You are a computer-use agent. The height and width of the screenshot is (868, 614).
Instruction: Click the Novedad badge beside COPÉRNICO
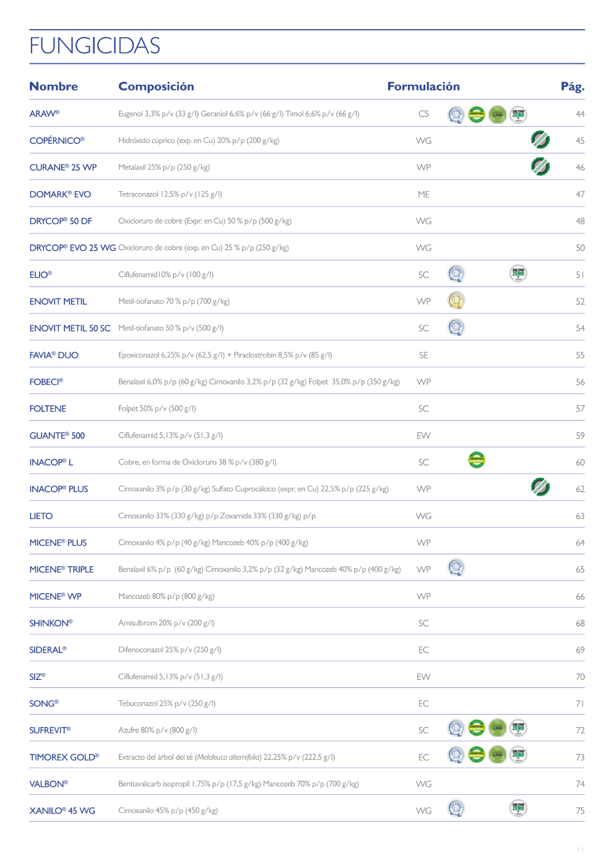tap(540, 140)
